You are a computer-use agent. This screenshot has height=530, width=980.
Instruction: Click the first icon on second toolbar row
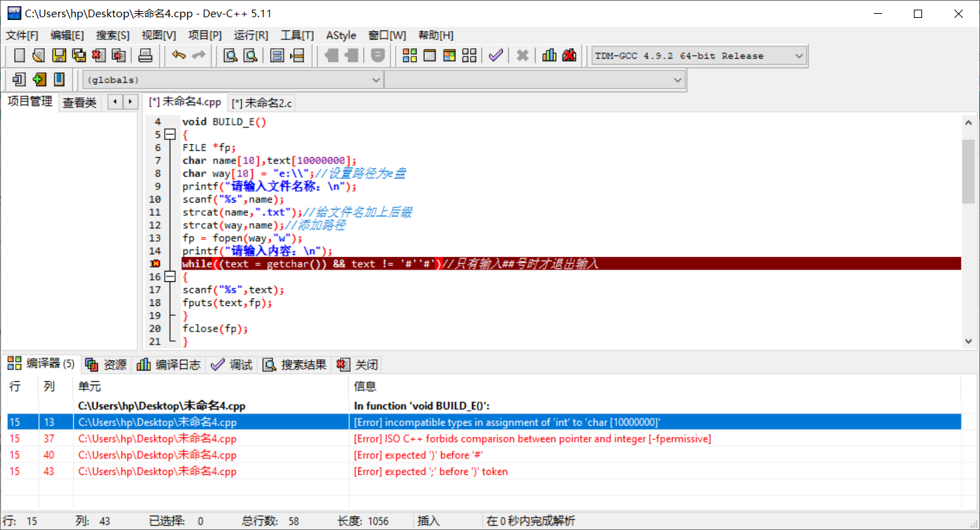(19, 80)
